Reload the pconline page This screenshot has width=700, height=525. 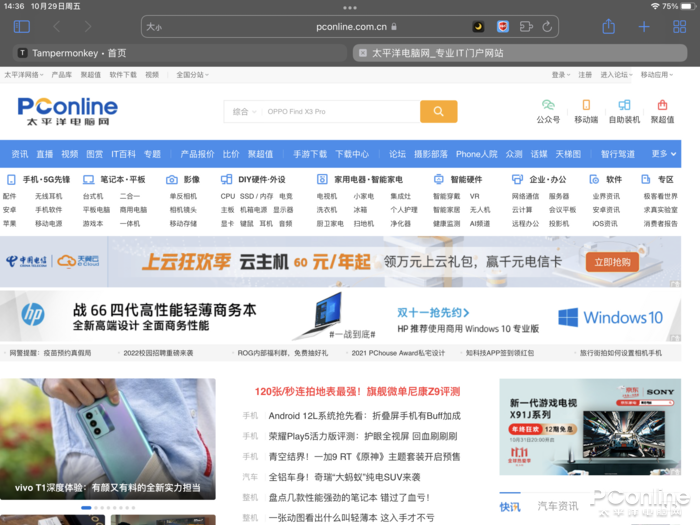[547, 27]
